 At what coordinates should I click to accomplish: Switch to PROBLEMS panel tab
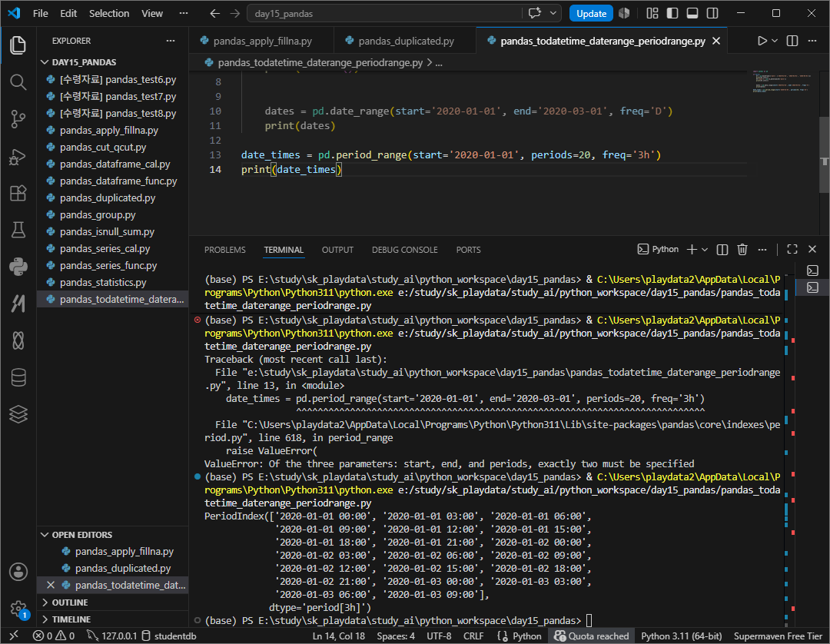pyautogui.click(x=225, y=250)
